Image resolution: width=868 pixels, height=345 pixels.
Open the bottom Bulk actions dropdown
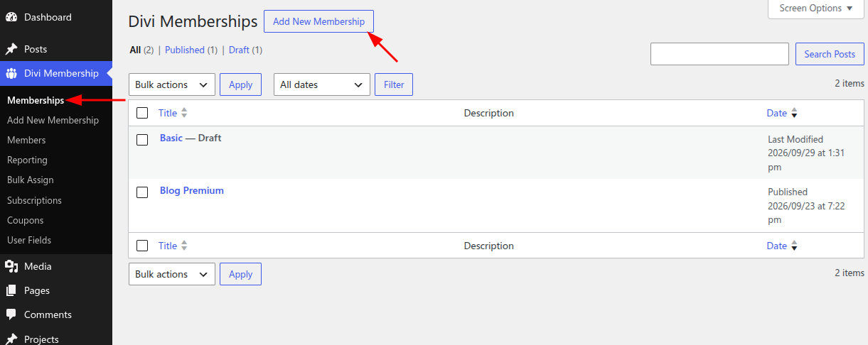172,274
